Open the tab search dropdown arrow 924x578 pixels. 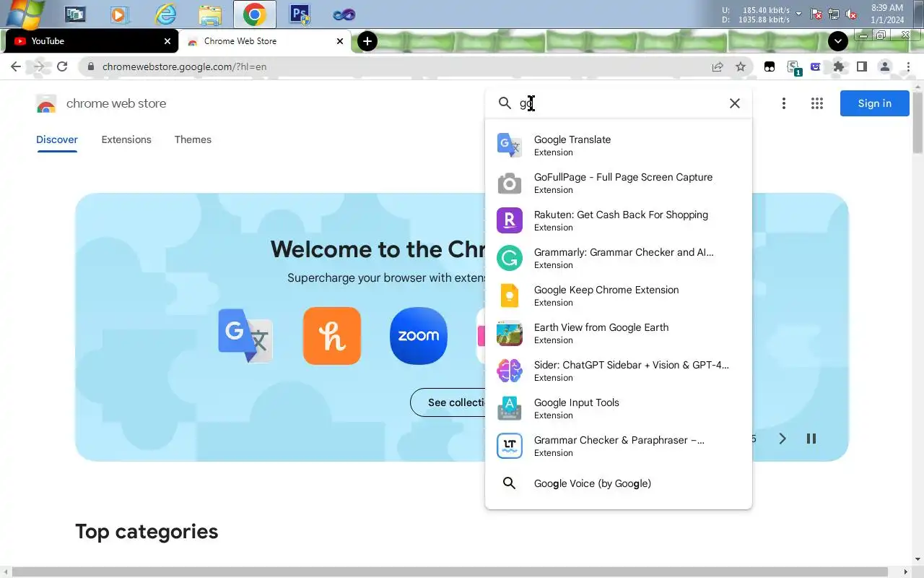pos(837,41)
